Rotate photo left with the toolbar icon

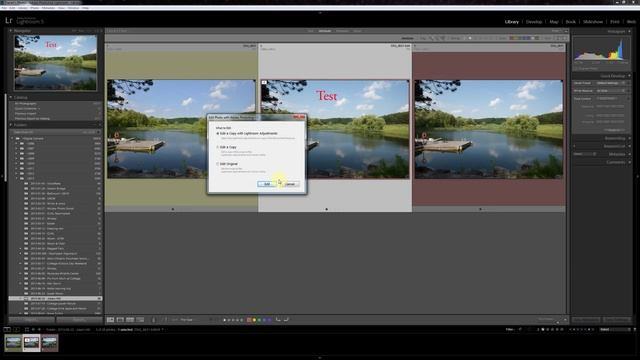278,320
